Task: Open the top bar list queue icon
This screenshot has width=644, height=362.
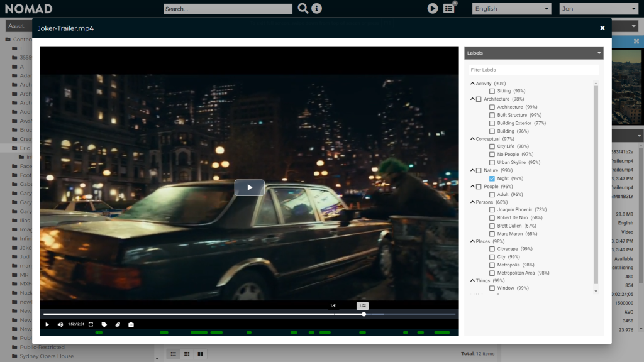Action: [449, 8]
